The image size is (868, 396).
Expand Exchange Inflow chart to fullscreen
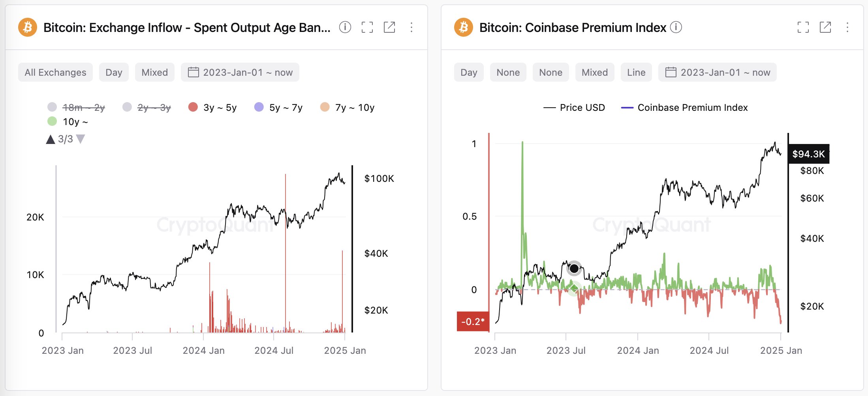(367, 27)
